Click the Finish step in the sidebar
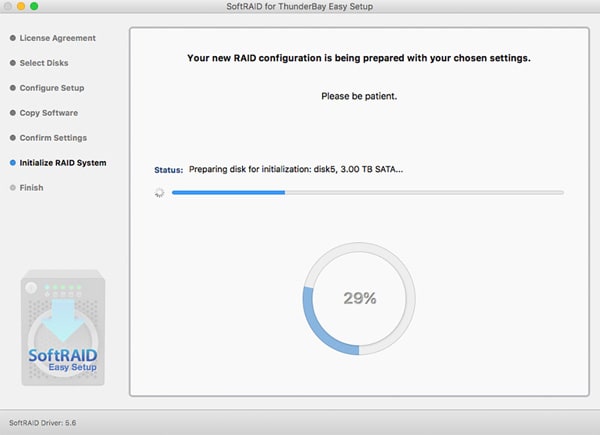 31,188
